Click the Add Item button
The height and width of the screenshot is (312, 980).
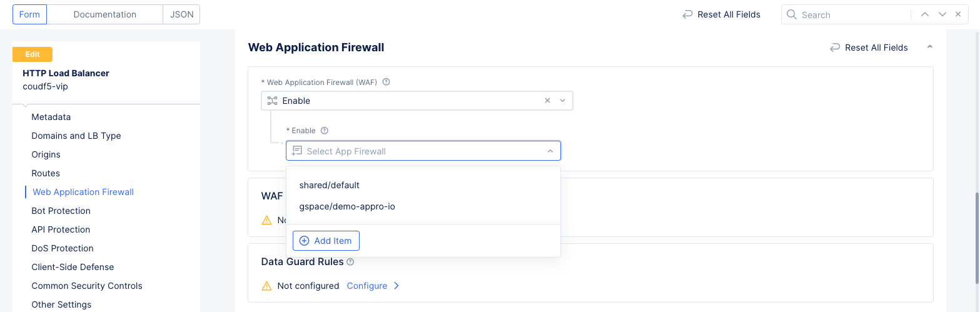coord(326,241)
